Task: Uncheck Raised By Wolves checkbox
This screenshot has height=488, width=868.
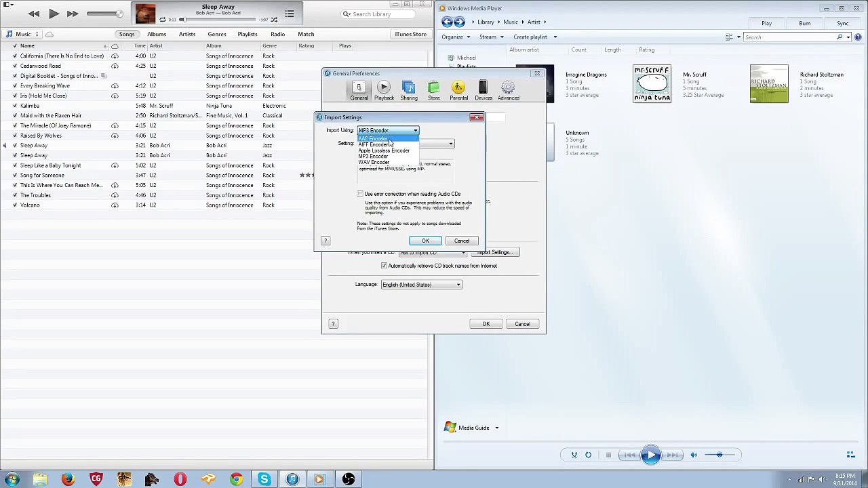Action: (x=14, y=136)
